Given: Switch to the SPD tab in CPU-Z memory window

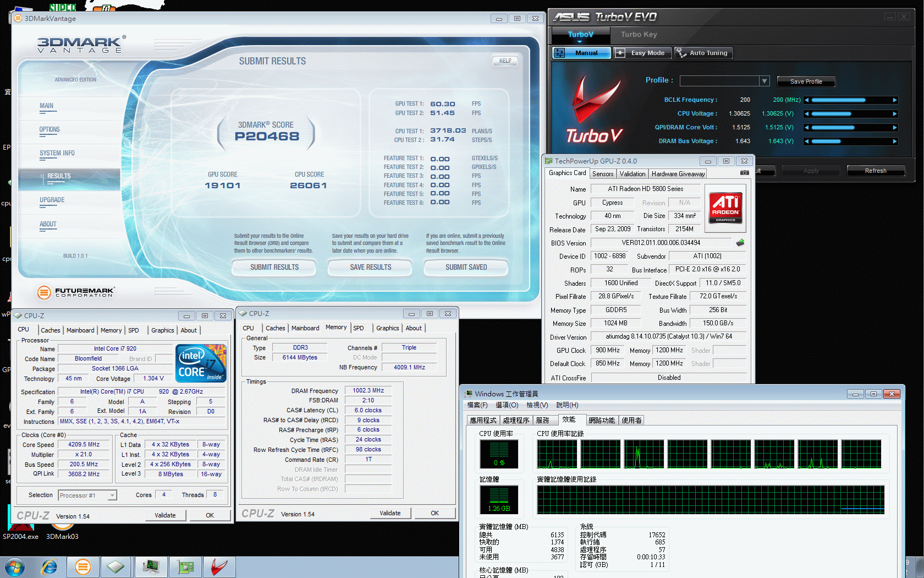Looking at the screenshot, I should coord(359,328).
